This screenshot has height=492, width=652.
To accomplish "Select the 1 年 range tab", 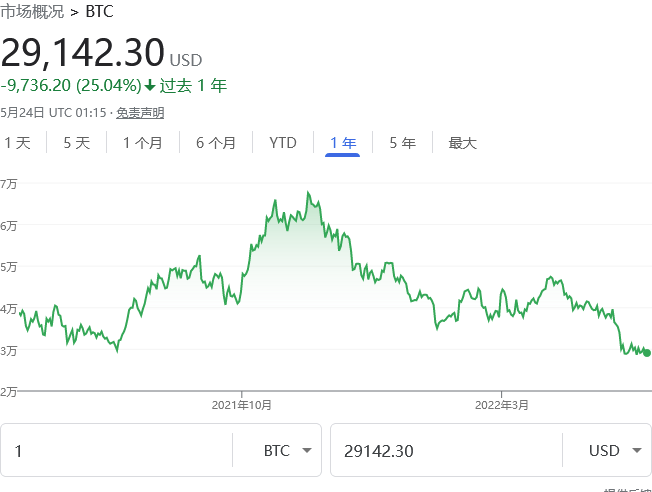I will [x=343, y=143].
